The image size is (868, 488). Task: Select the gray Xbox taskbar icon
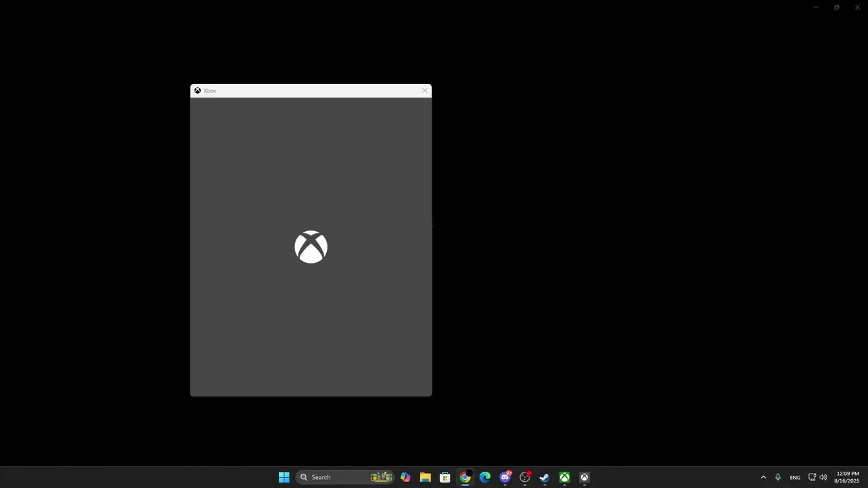click(x=585, y=477)
